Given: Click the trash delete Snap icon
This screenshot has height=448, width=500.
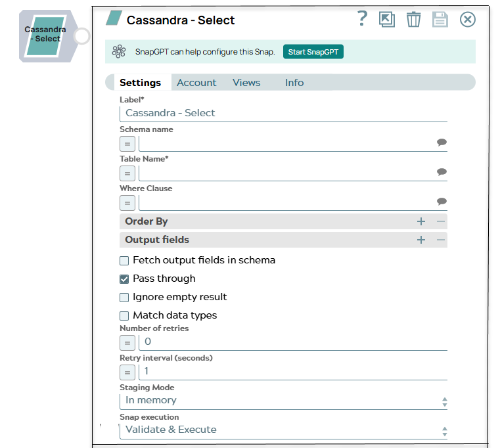Looking at the screenshot, I should [413, 20].
